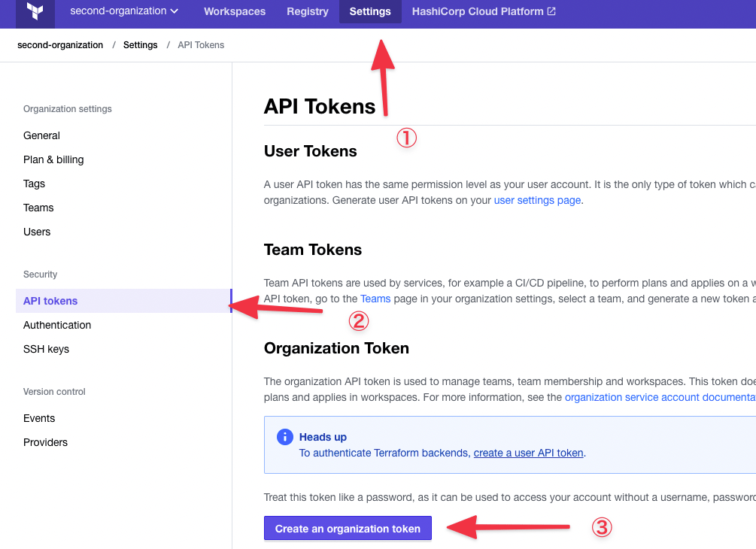Click the Team Tokens heading
The width and height of the screenshot is (756, 549).
tap(313, 250)
